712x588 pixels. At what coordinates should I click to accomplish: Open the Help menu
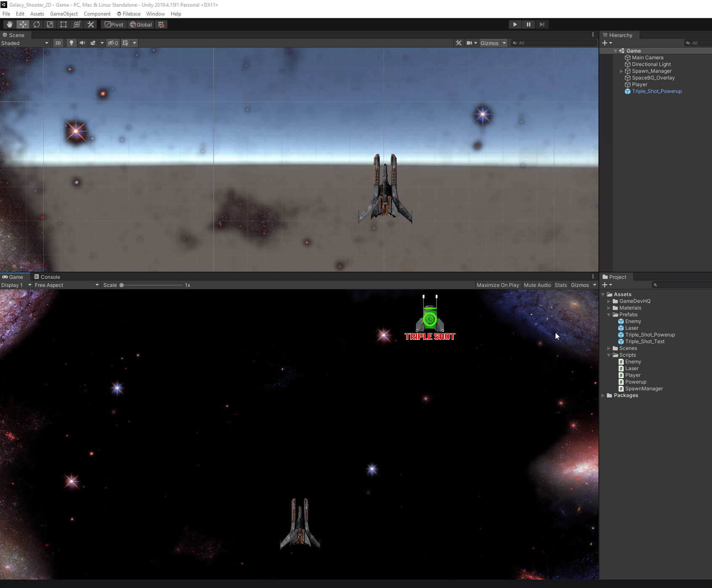pyautogui.click(x=176, y=14)
